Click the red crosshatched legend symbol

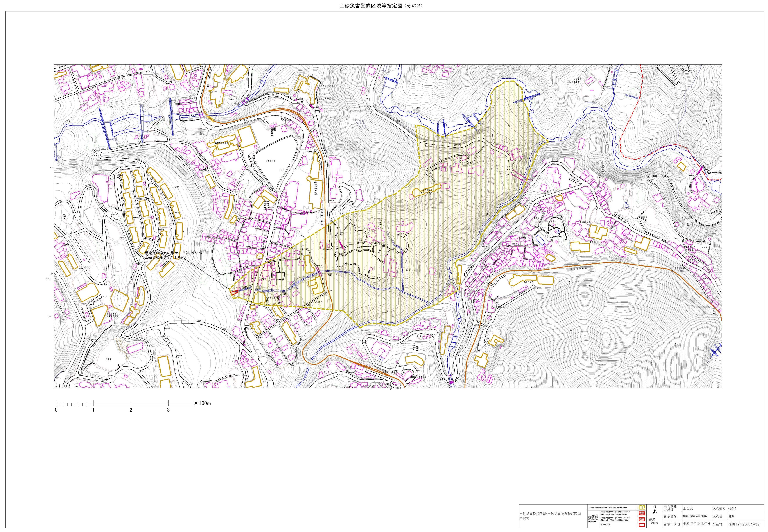tap(642, 513)
